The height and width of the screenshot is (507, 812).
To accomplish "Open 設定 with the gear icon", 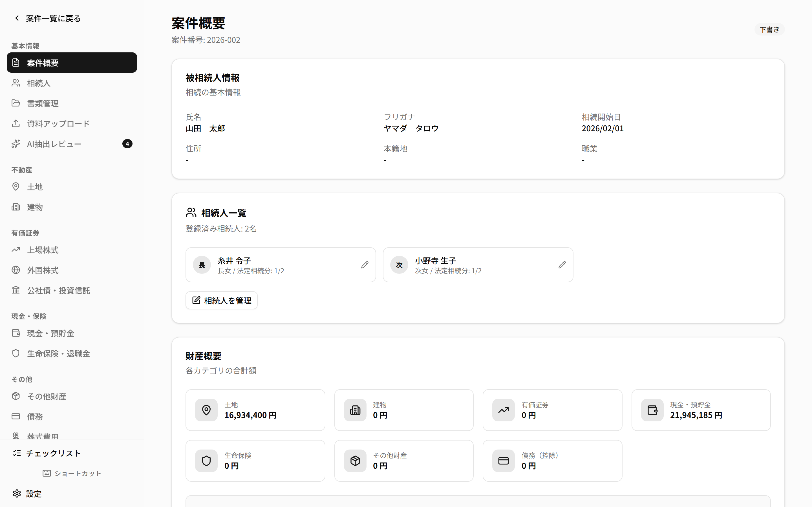I will [x=17, y=493].
